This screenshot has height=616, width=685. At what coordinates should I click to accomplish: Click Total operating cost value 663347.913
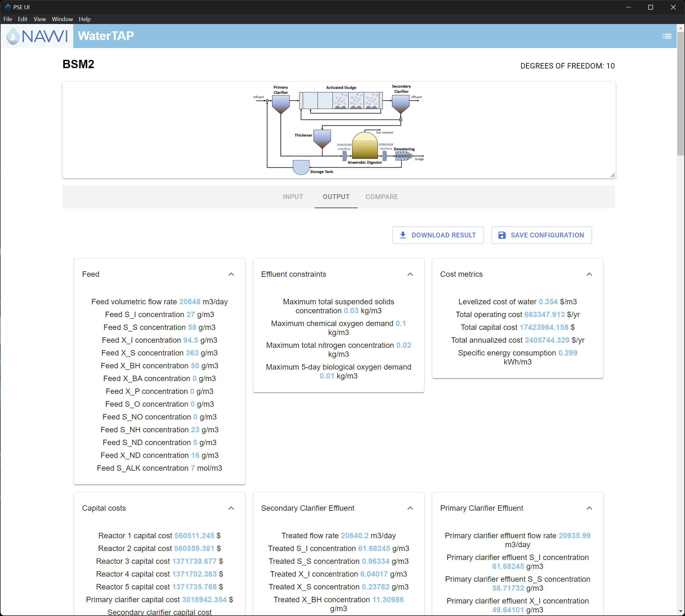pyautogui.click(x=544, y=315)
